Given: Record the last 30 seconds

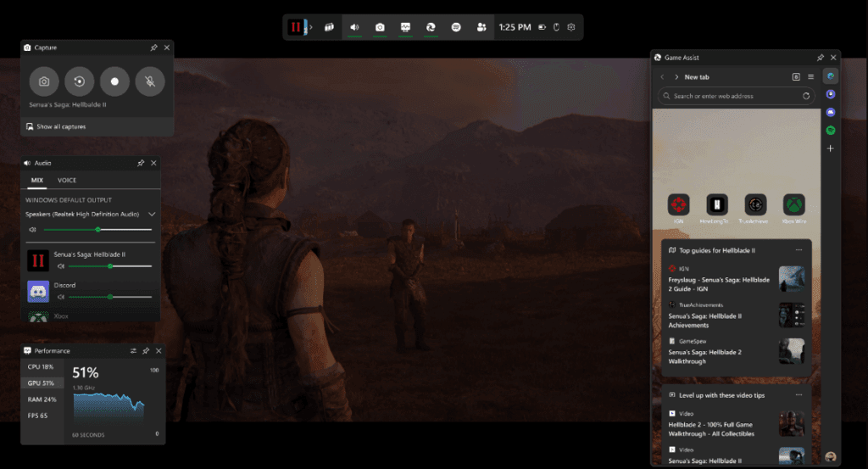Looking at the screenshot, I should pos(80,81).
